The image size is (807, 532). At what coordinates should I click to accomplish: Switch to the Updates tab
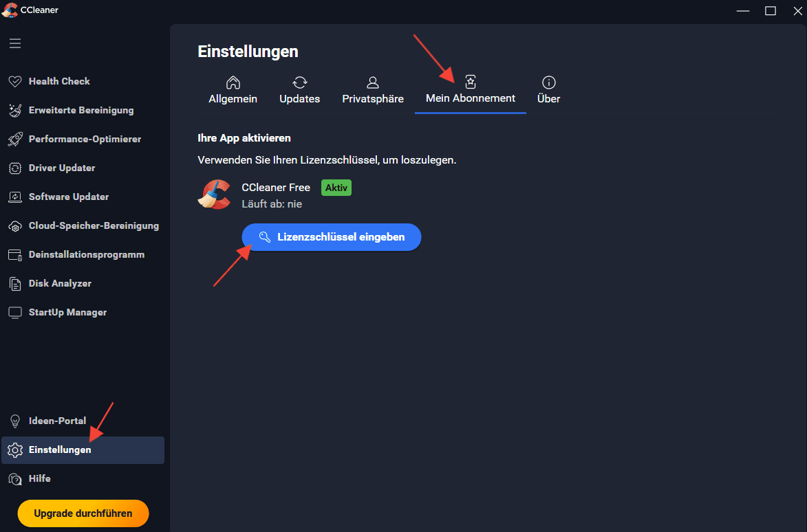(299, 91)
